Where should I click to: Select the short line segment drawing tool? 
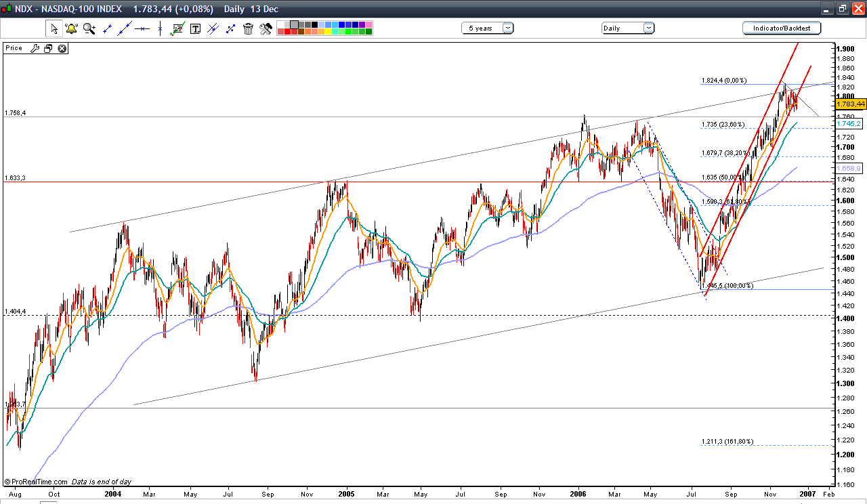pyautogui.click(x=107, y=28)
